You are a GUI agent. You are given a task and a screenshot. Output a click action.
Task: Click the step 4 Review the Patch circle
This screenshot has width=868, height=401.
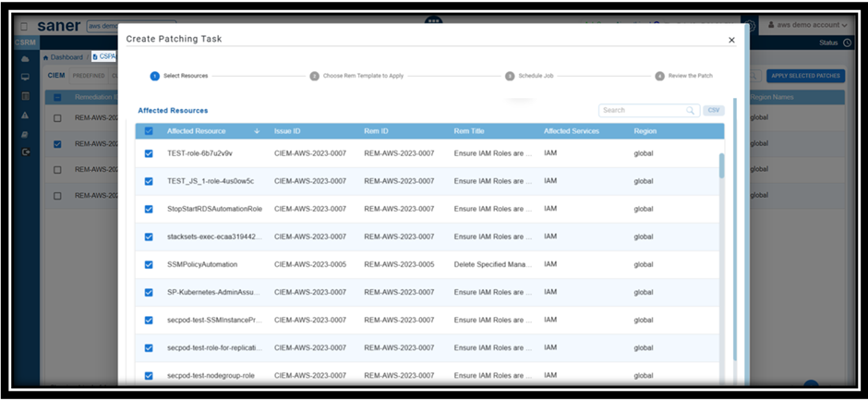659,76
